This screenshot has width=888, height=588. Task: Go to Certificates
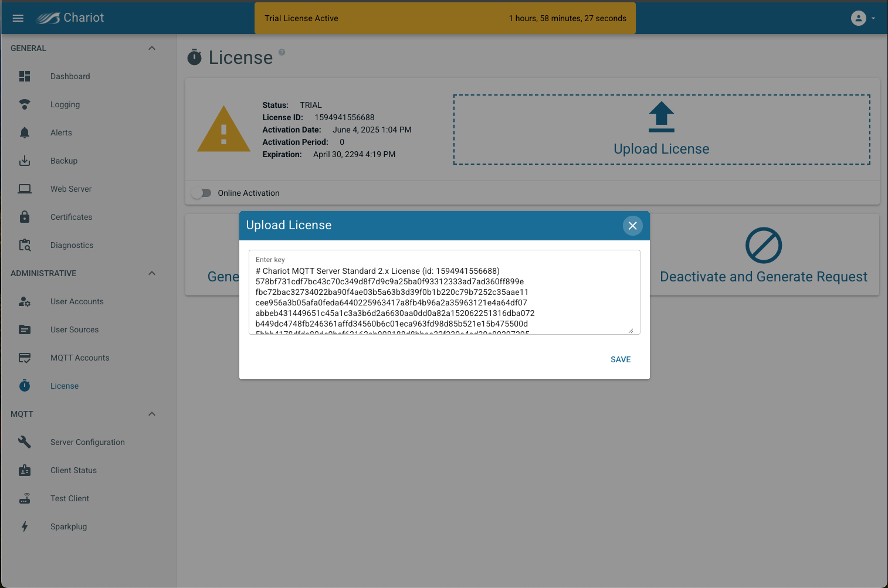72,217
